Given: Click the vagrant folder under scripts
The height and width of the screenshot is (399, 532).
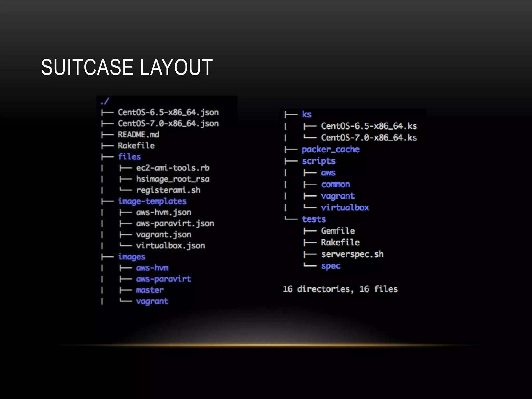Looking at the screenshot, I should pos(338,196).
